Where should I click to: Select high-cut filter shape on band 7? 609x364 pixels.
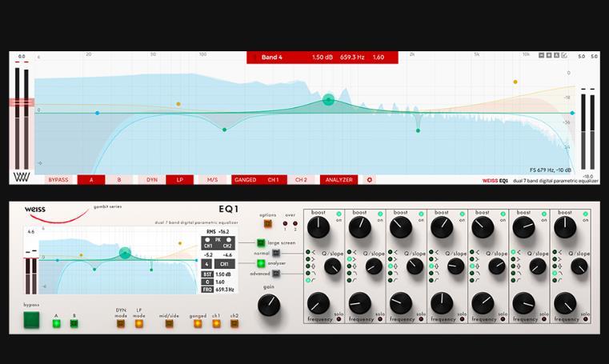coord(555,273)
